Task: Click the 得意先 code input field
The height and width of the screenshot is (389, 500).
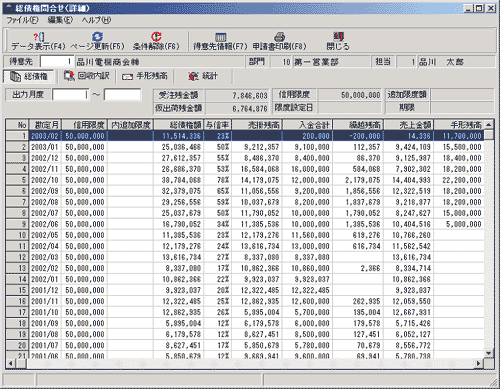Action: [57, 62]
